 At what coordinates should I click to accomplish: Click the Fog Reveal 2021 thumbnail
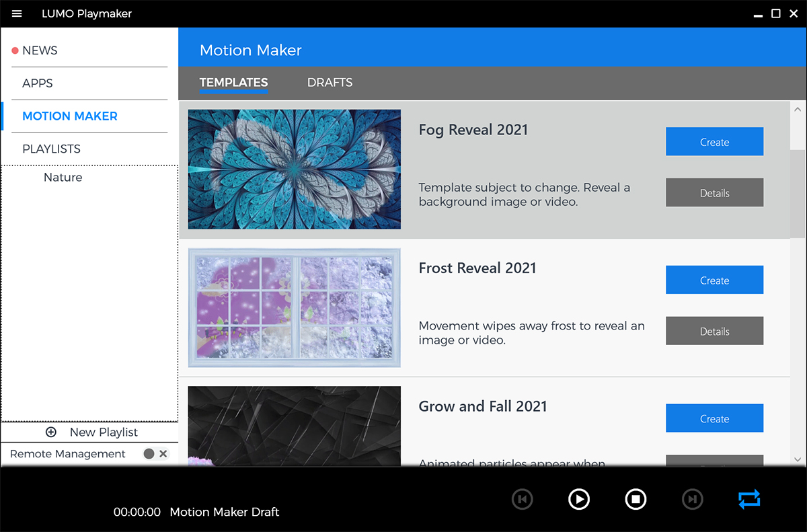[x=295, y=169]
